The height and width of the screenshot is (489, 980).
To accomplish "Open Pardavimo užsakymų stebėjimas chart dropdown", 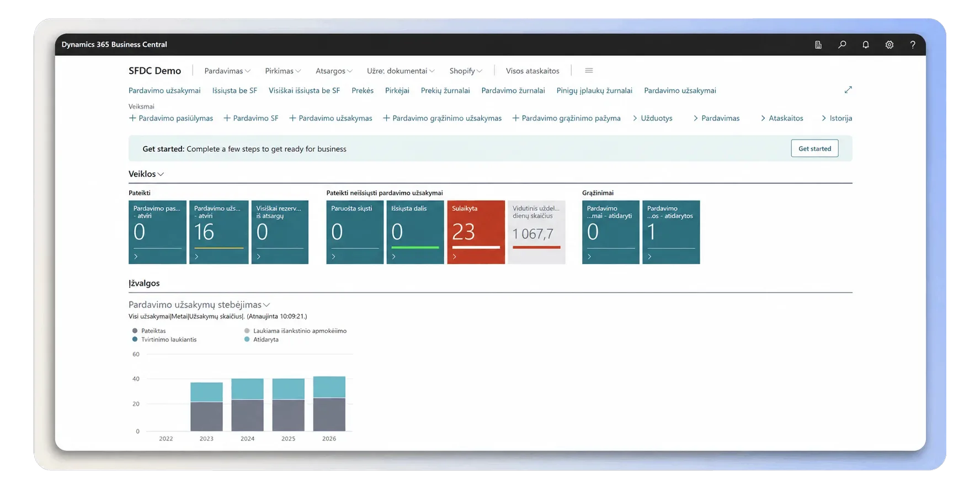I will (199, 305).
